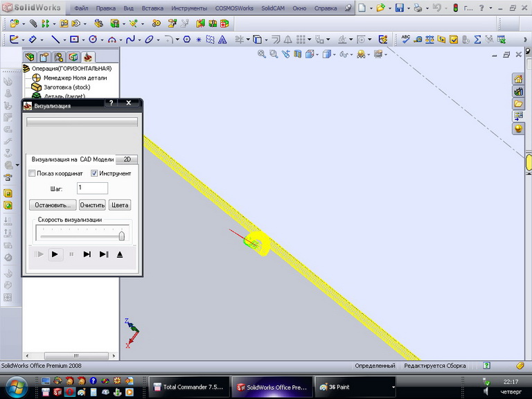Viewport: 532px width, 399px height.
Task: Open the SolidCAM menu
Action: [273, 8]
